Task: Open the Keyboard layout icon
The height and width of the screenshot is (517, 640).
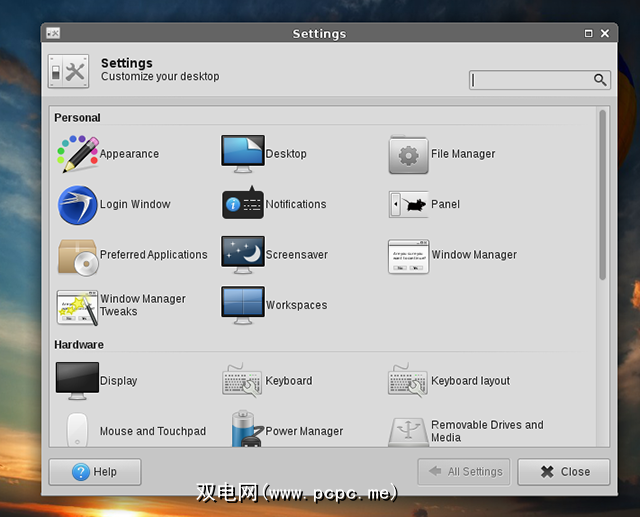Action: 408,380
